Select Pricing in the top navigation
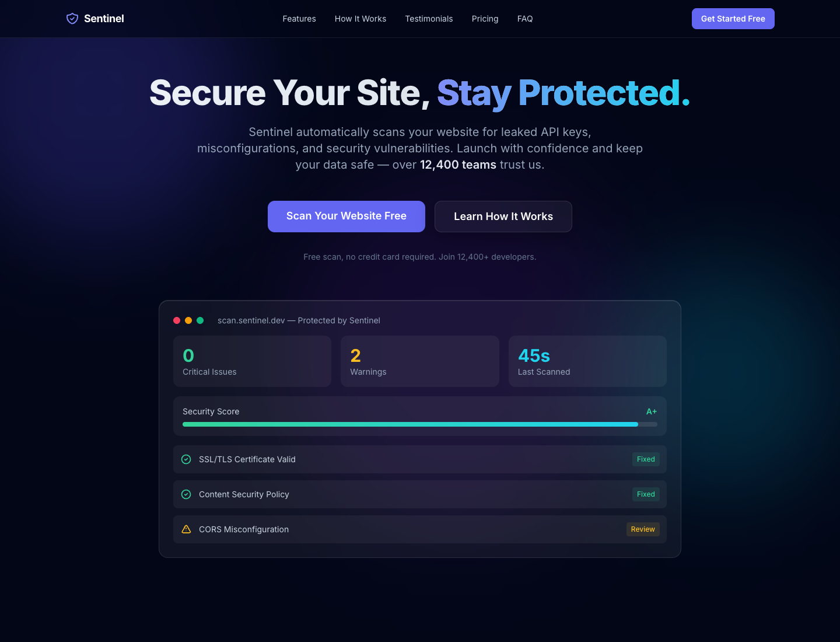The height and width of the screenshot is (642, 840). pyautogui.click(x=485, y=19)
